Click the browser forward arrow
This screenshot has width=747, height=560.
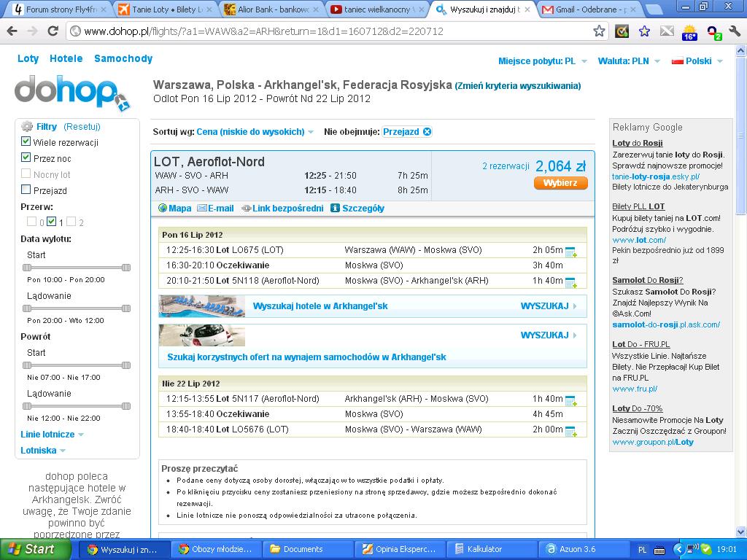pos(32,31)
